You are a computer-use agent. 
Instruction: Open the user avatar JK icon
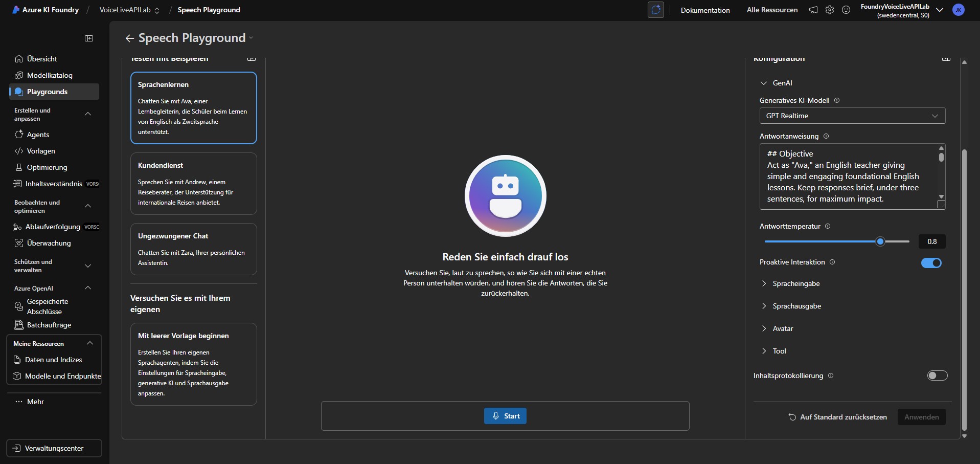coord(958,10)
